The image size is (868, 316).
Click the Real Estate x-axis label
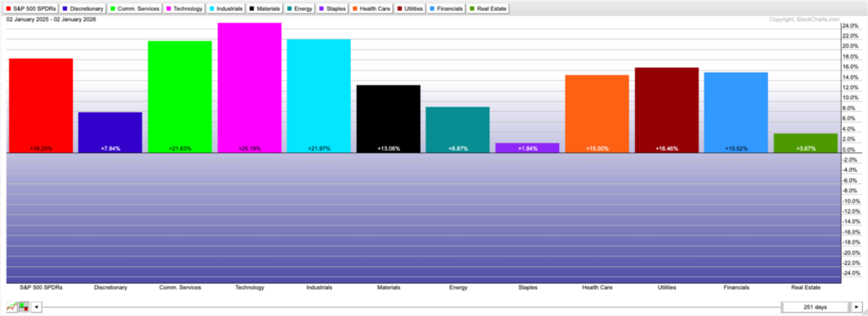click(806, 288)
